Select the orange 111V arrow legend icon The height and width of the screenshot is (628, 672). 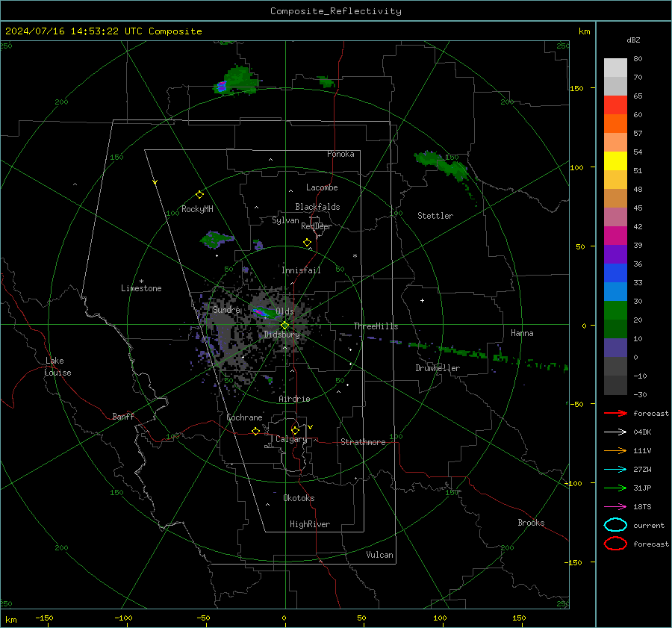(x=615, y=450)
